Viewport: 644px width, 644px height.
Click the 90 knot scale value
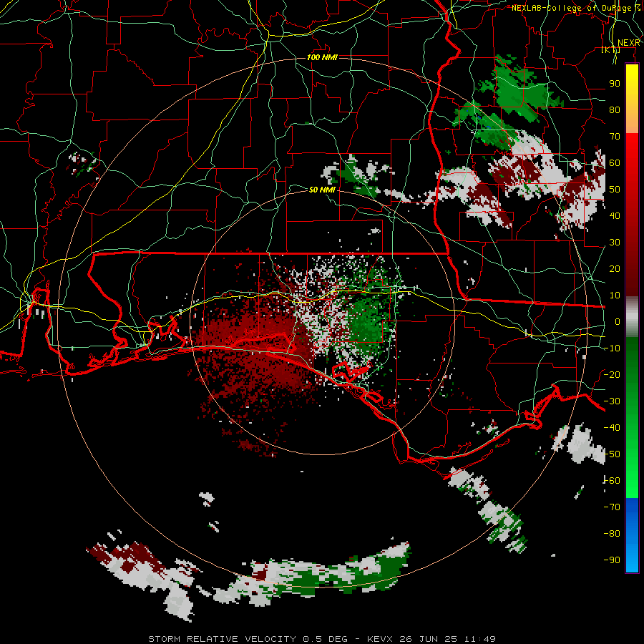pos(615,84)
